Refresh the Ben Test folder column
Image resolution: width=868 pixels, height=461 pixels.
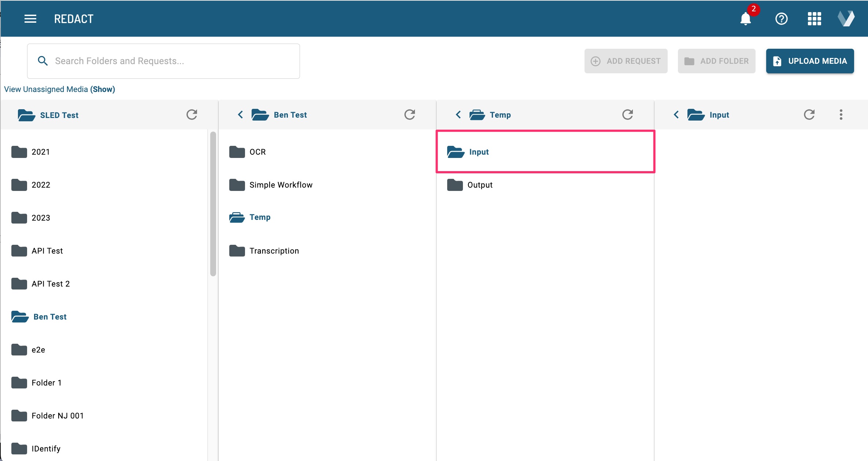409,115
